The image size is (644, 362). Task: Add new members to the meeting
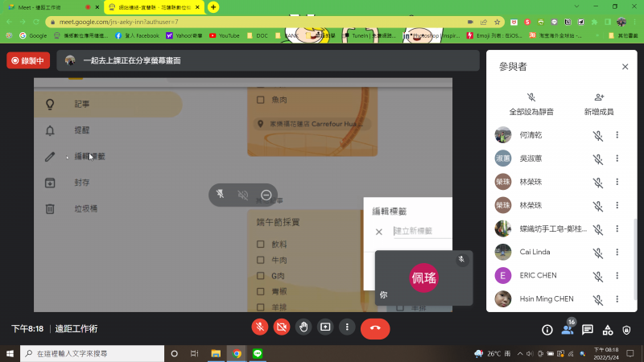(599, 104)
